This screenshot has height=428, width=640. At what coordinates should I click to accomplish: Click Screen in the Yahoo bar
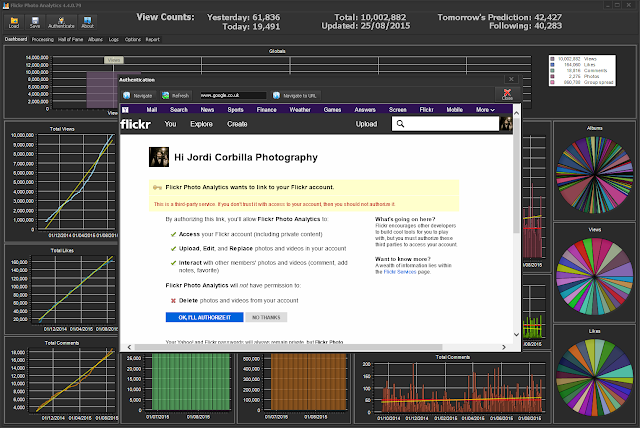click(x=398, y=110)
